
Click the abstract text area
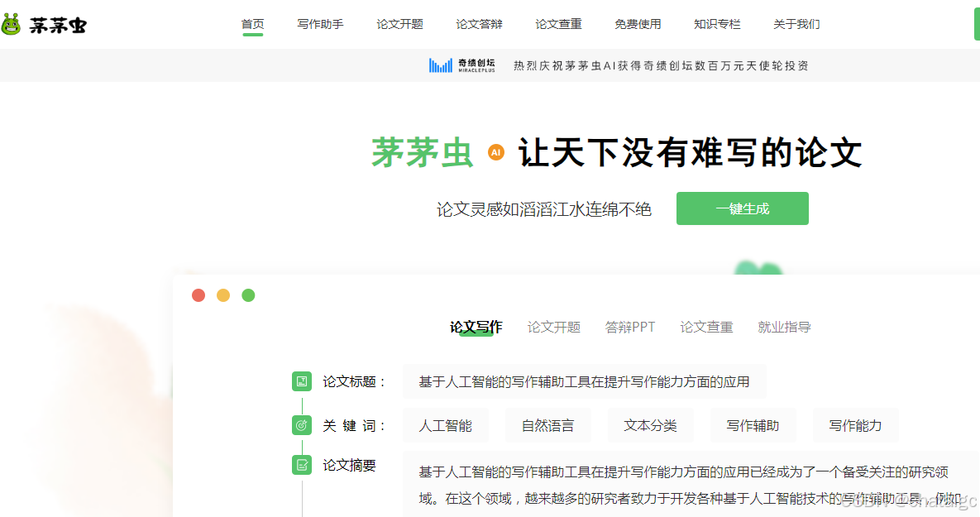[691, 485]
